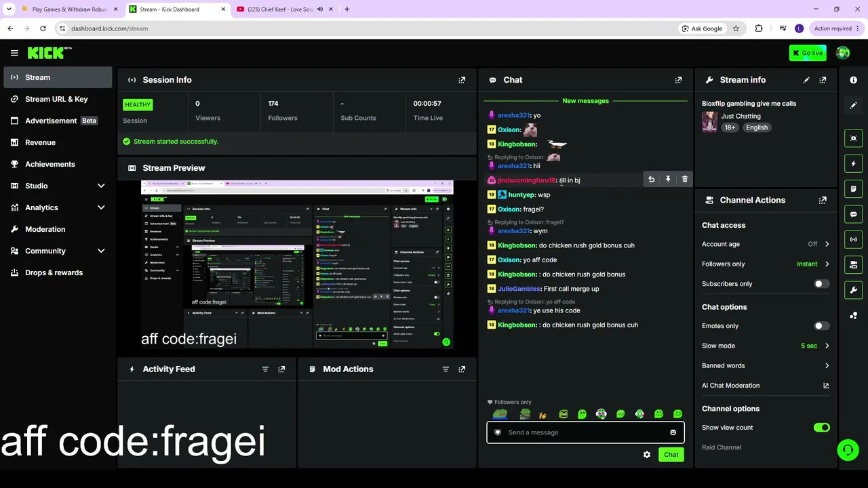Open Account age options
Screen dimensions: 868x488
tap(766, 244)
